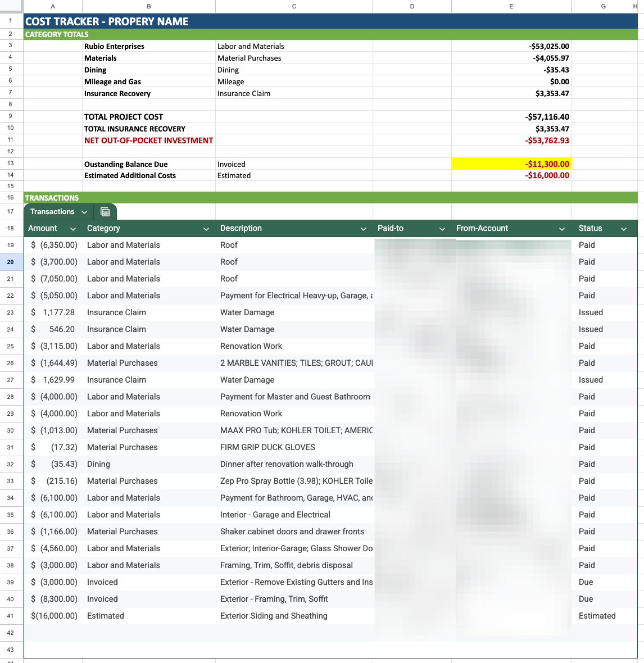Screen dimensions: 644x663
Task: Select the Estimated status cell
Action: [x=605, y=616]
